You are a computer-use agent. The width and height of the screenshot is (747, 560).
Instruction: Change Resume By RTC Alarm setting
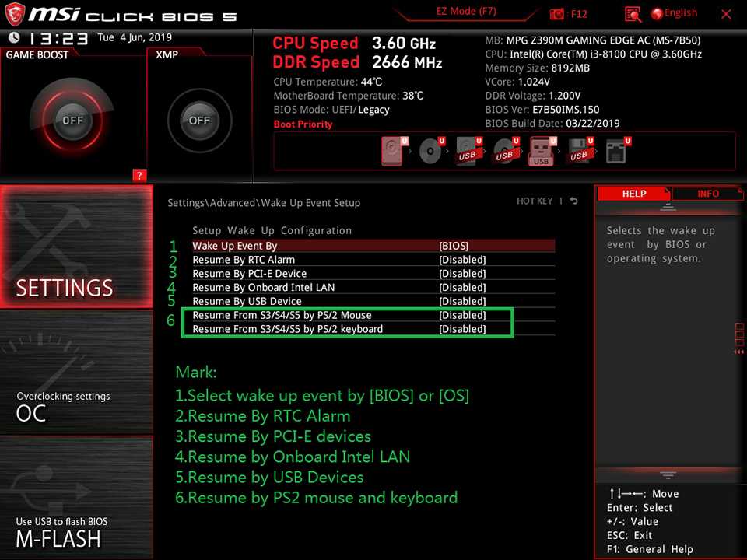coord(461,260)
